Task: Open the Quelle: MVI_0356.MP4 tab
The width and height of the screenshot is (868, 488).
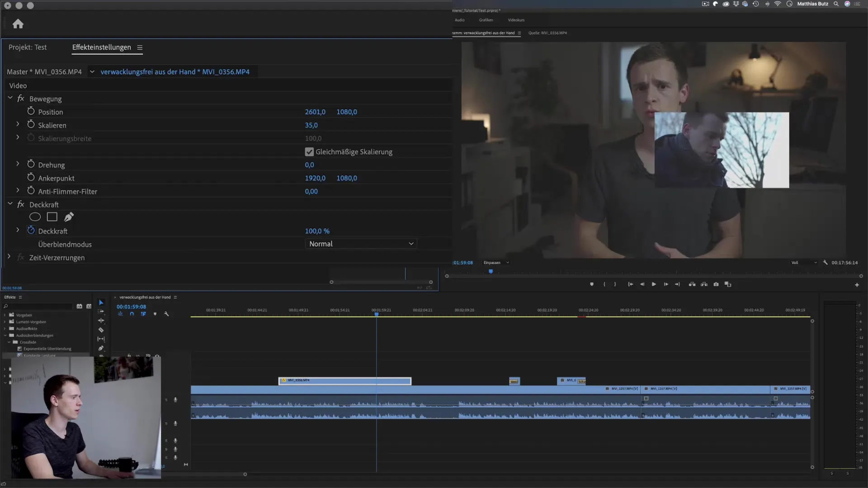Action: [547, 33]
